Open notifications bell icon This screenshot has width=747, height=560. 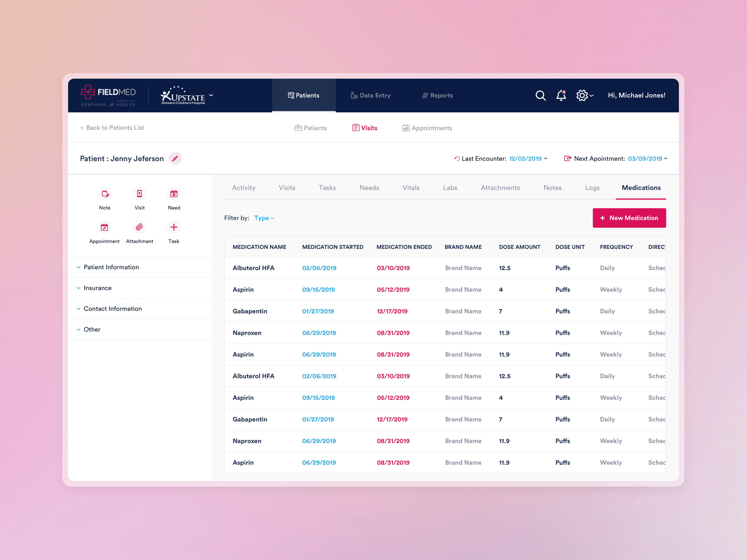561,96
